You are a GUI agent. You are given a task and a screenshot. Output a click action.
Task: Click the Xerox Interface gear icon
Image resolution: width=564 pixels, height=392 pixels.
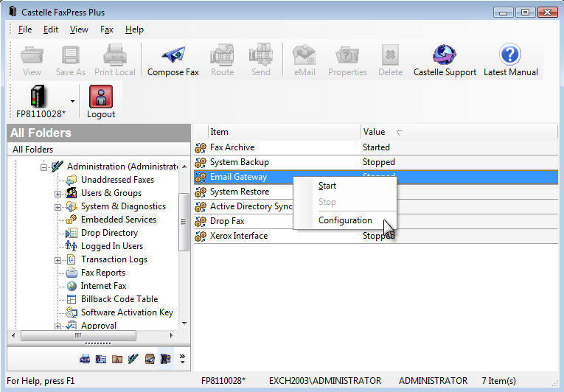[201, 236]
